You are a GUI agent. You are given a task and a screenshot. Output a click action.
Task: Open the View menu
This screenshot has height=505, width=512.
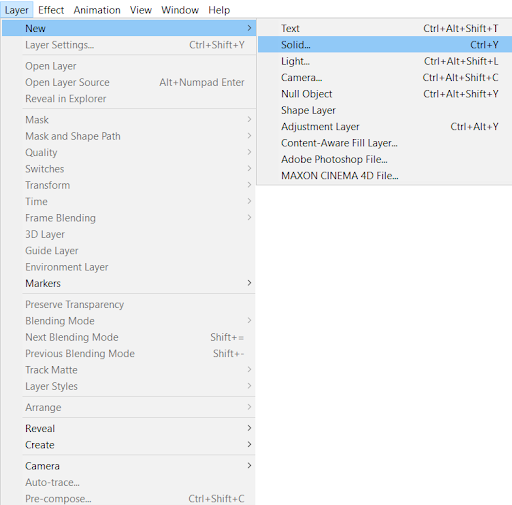pos(141,10)
